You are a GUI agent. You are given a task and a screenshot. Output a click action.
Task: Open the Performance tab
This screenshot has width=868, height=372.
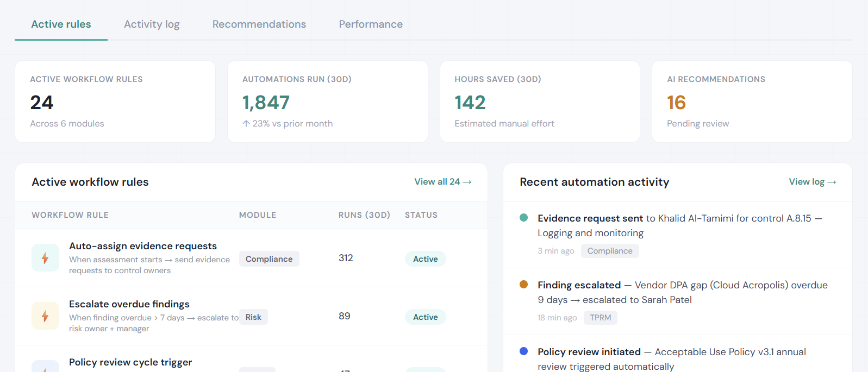coord(371,24)
